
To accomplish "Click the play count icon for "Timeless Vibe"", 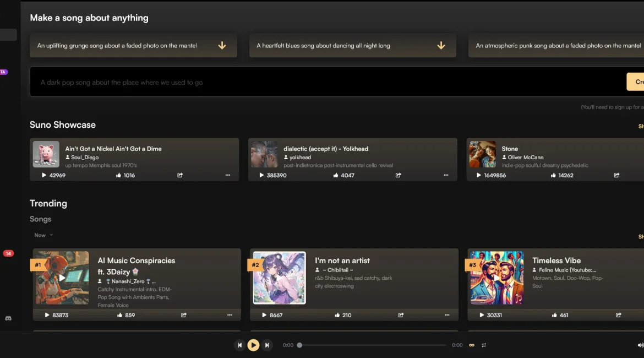I will tap(482, 315).
